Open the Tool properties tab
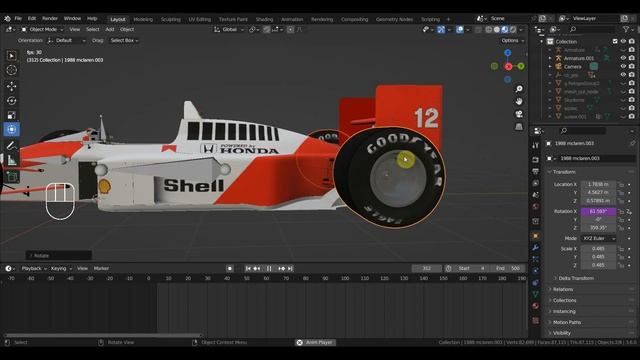This screenshot has height=360, width=640. coord(536,145)
